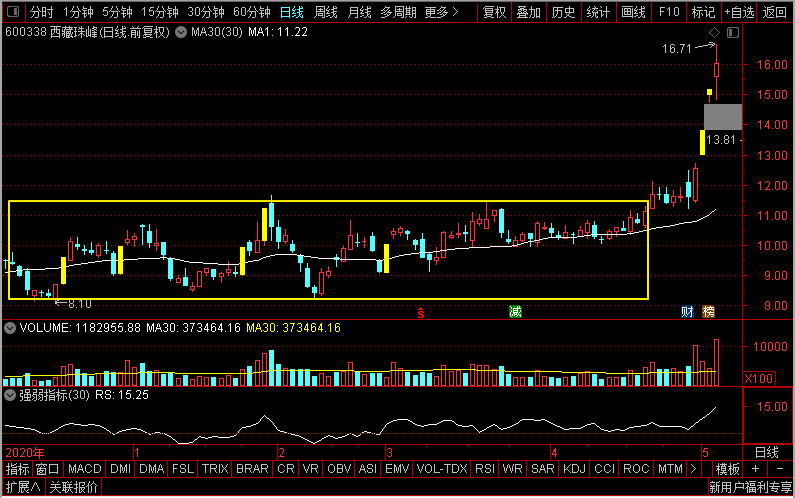Click the diamond marker icon above chart
This screenshot has width=795, height=498.
714,32
